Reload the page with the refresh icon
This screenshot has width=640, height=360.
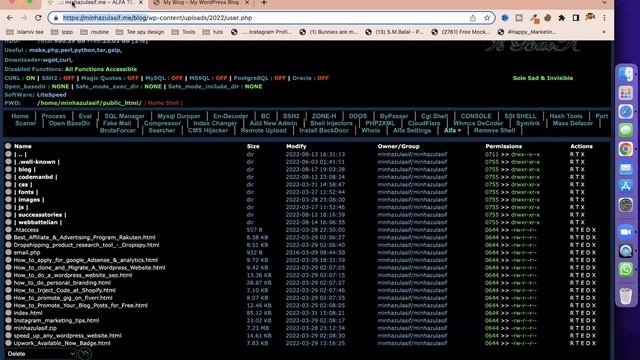click(x=38, y=18)
